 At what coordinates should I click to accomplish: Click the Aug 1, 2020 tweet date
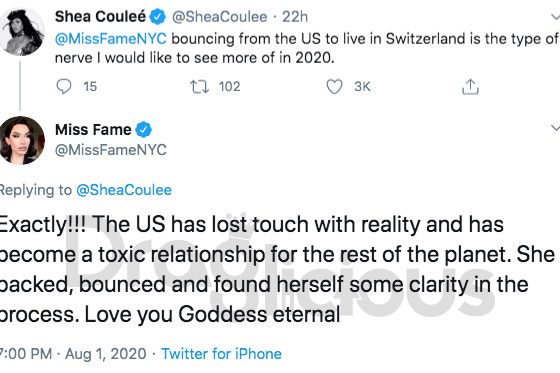(106, 354)
